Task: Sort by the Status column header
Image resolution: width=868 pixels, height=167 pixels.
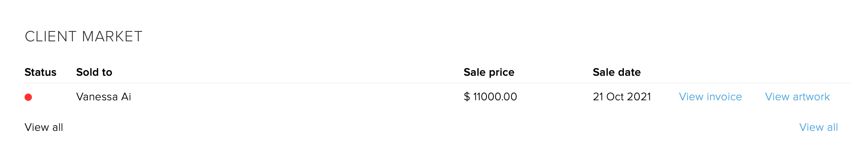Action: click(40, 72)
